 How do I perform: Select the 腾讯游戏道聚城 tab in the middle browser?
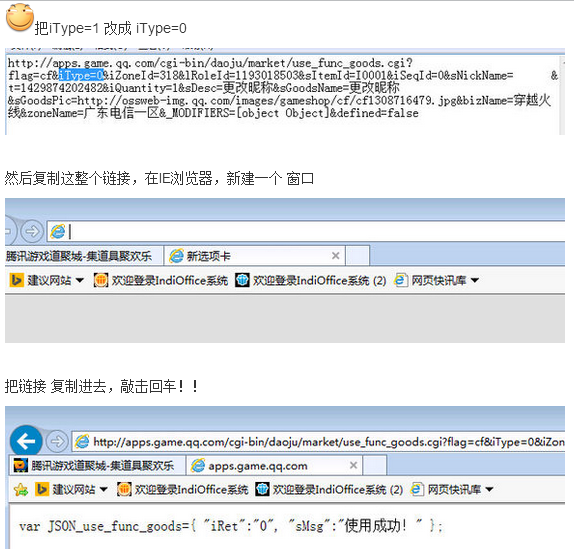pyautogui.click(x=83, y=256)
